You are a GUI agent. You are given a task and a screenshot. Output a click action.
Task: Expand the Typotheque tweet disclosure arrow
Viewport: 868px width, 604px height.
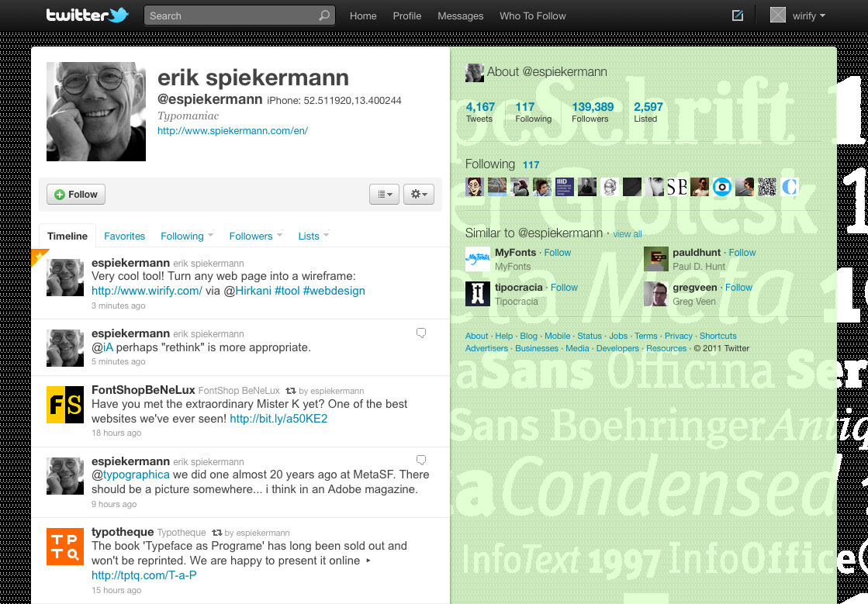tap(368, 561)
